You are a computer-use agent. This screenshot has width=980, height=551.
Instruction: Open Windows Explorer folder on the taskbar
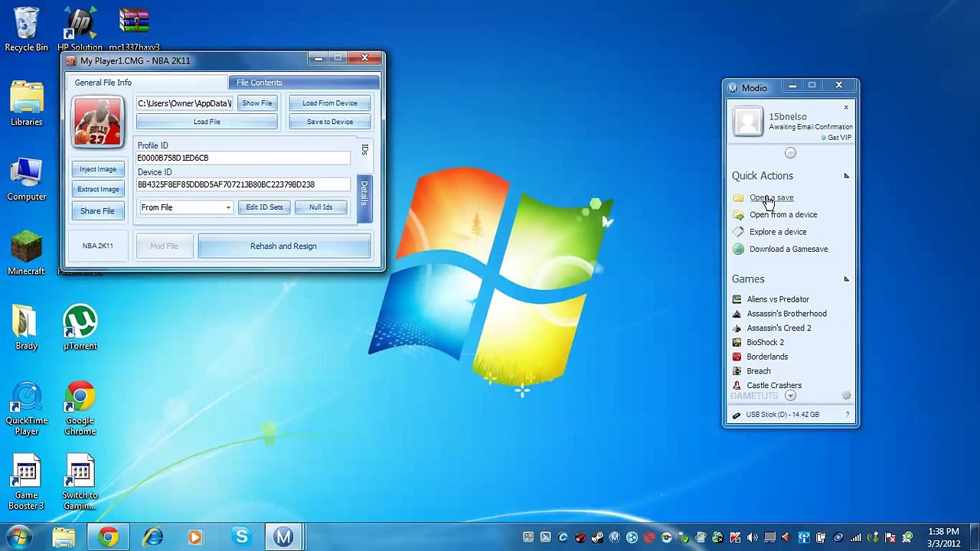click(x=64, y=537)
